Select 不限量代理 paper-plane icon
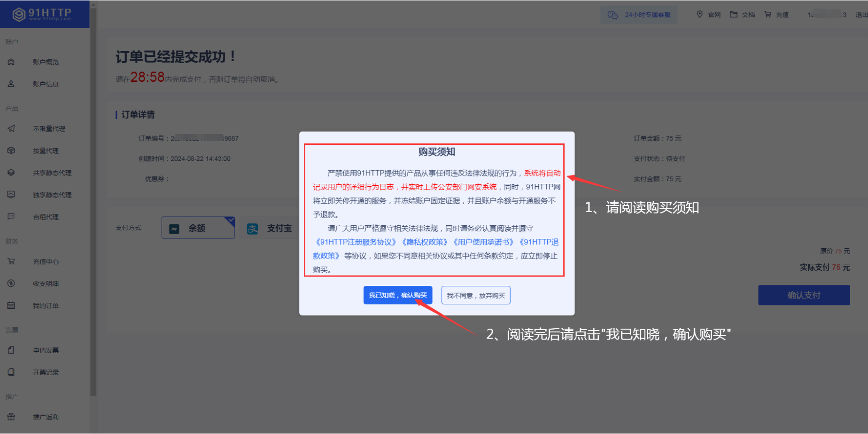This screenshot has width=868, height=434. coord(11,128)
